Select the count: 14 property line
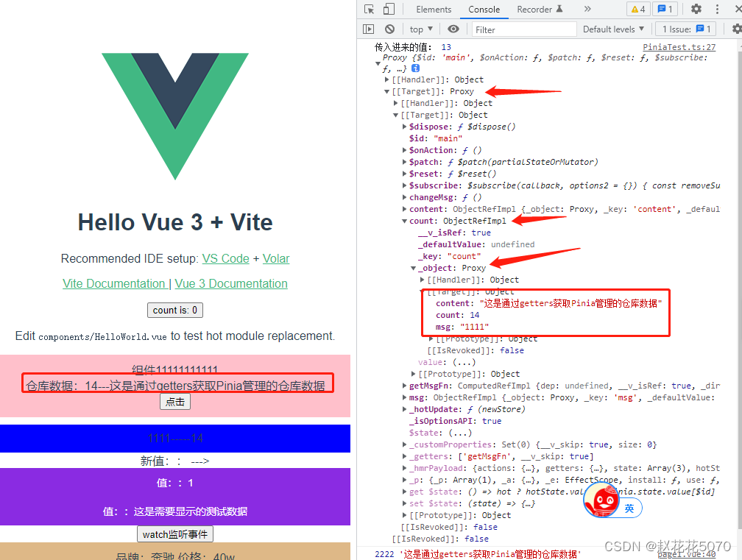The image size is (742, 560). click(458, 315)
